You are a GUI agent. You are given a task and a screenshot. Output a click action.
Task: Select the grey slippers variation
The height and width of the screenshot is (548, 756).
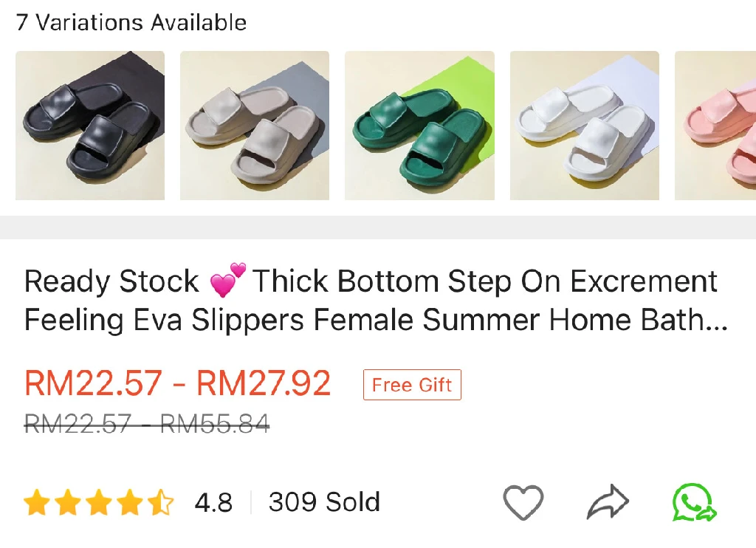[255, 126]
